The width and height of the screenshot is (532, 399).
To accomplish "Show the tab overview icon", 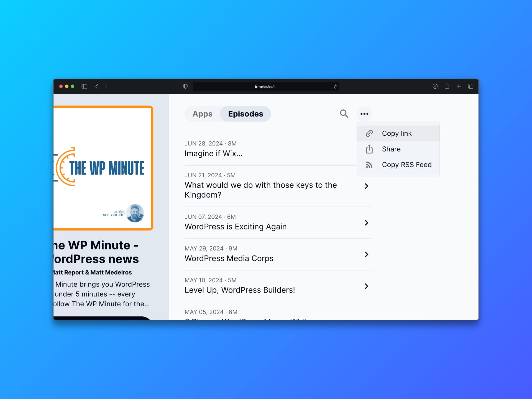I will [x=470, y=86].
